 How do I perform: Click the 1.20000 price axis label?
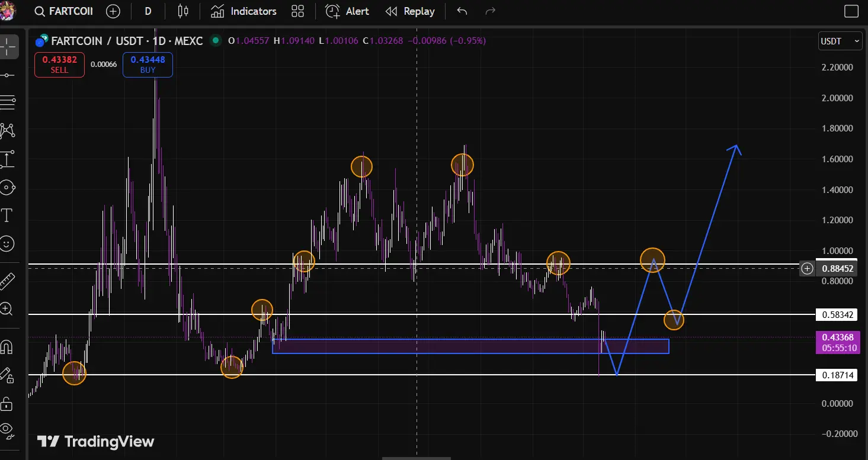click(838, 220)
